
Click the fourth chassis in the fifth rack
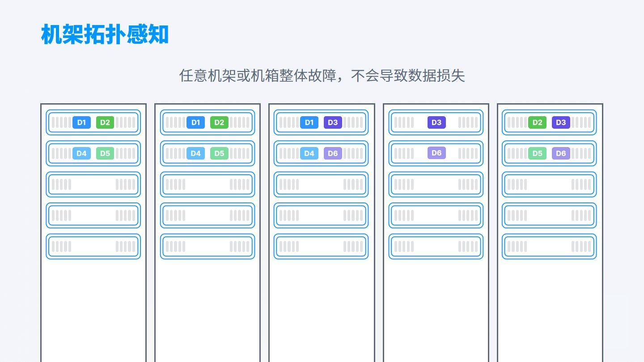[549, 215]
